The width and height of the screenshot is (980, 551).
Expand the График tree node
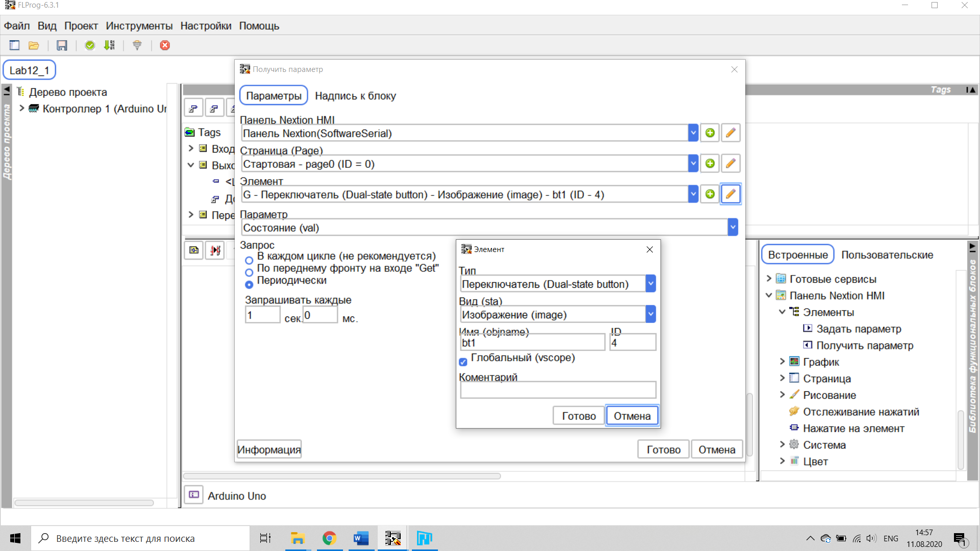pos(782,362)
